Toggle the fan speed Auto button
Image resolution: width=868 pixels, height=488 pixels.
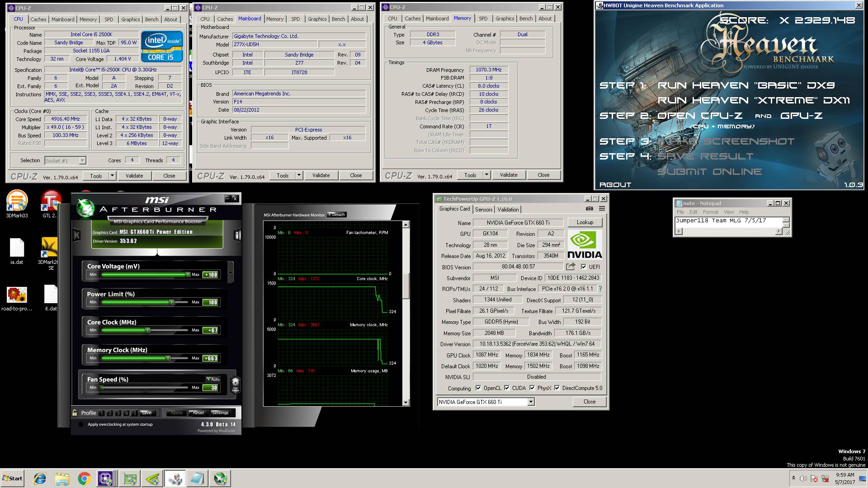[x=213, y=379]
